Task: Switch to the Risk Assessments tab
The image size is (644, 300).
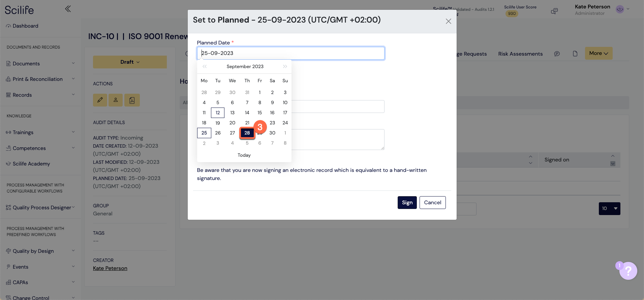Action: [520, 54]
